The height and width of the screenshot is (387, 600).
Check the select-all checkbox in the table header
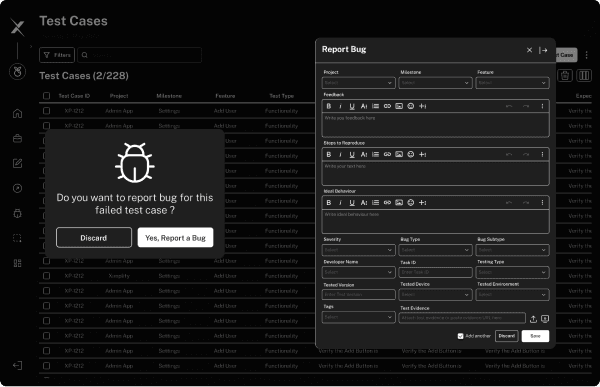point(46,96)
